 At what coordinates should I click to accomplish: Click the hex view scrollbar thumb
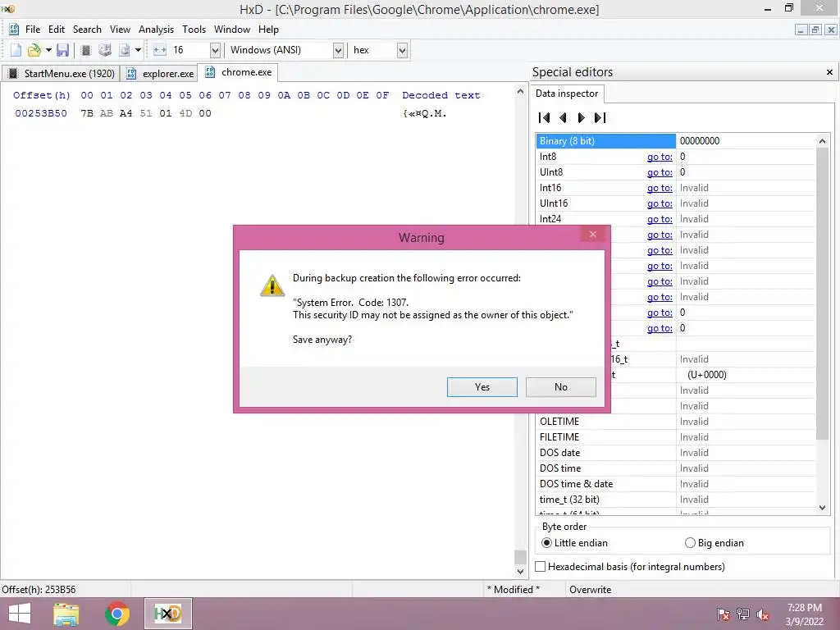point(520,557)
